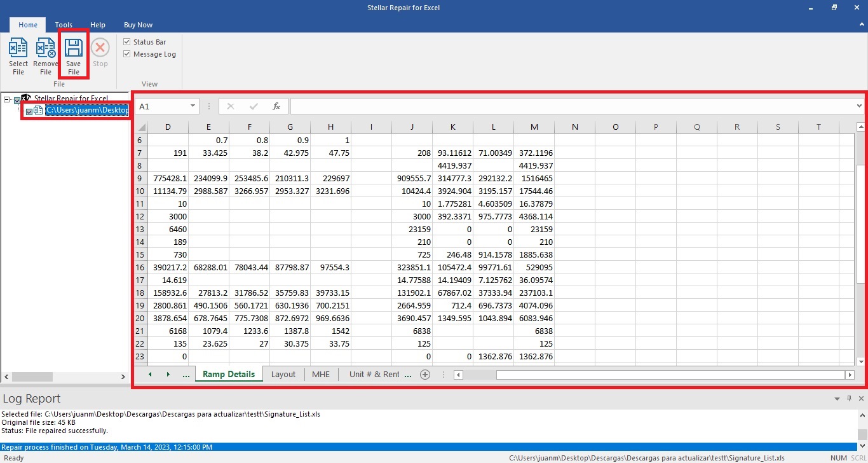Click the spreadsheet vertical scrollbar down arrow

click(x=860, y=362)
